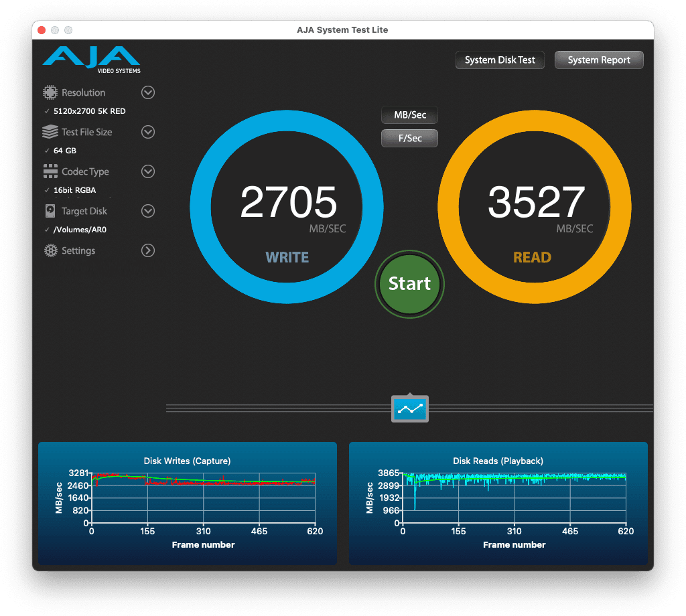Screen dimensions: 686x616
Task: Open the Settings panel arrow
Action: (x=148, y=250)
